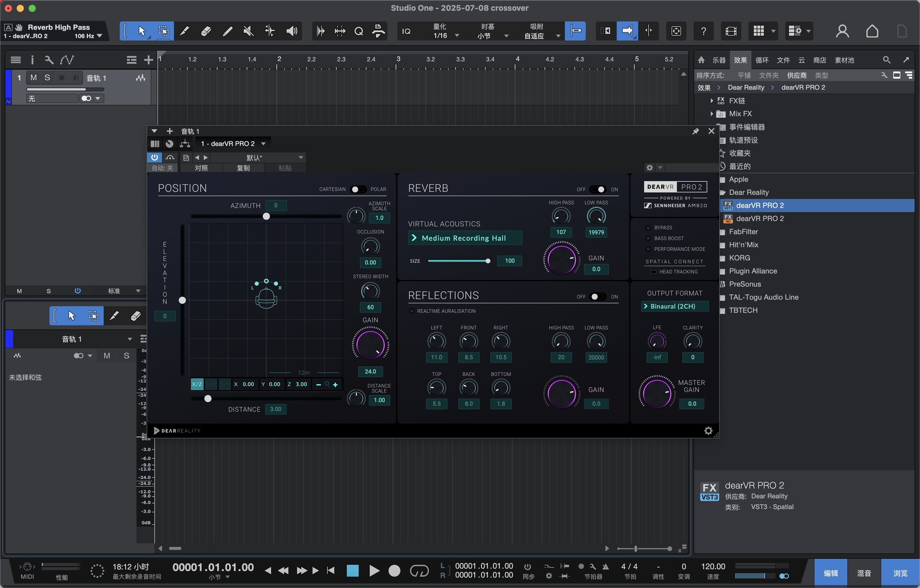Show automation curve icon in track header
Viewport: 920px width, 588px height.
coord(67,60)
